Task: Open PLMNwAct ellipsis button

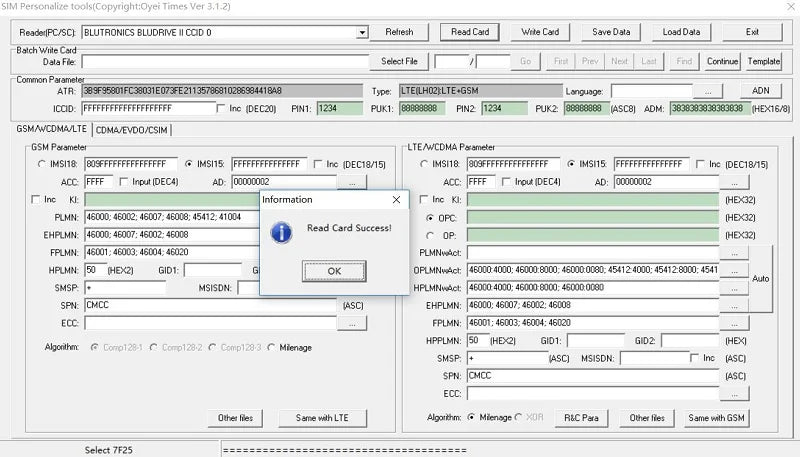Action: pyautogui.click(x=734, y=253)
